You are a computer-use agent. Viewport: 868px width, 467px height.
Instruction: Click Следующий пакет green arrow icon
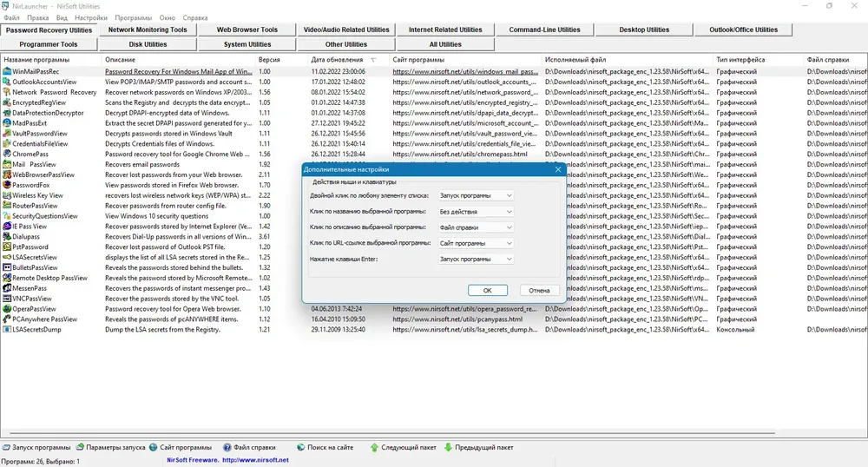(x=374, y=447)
